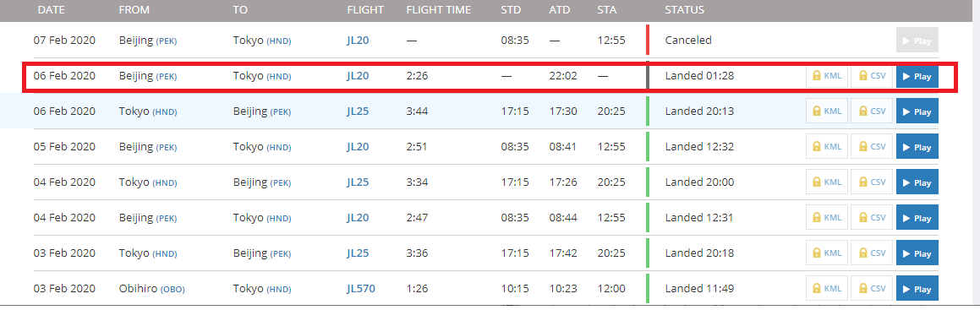Click the locked KML button for 06 Feb JL20
Screen dimensions: 980x310
pyautogui.click(x=826, y=77)
